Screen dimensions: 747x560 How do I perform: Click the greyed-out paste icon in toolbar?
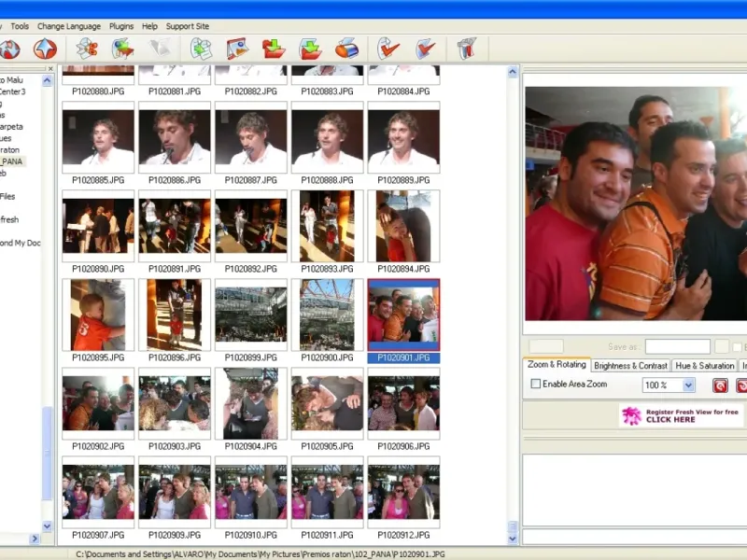160,49
